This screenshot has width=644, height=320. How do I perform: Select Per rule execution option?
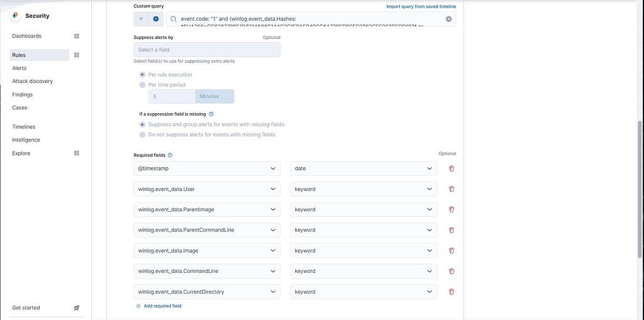(x=143, y=75)
